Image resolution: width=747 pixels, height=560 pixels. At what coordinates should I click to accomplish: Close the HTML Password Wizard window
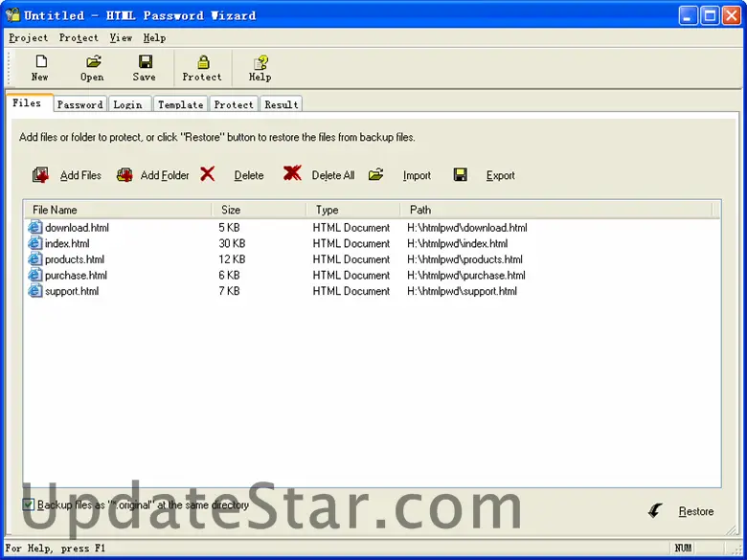tap(732, 15)
